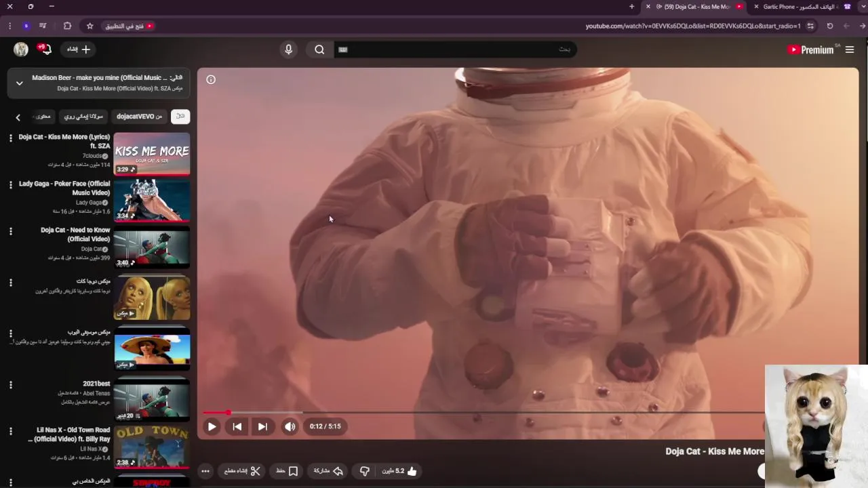The width and height of the screenshot is (868, 488).
Task: Click '2021best' playlist title
Action: pyautogui.click(x=96, y=384)
